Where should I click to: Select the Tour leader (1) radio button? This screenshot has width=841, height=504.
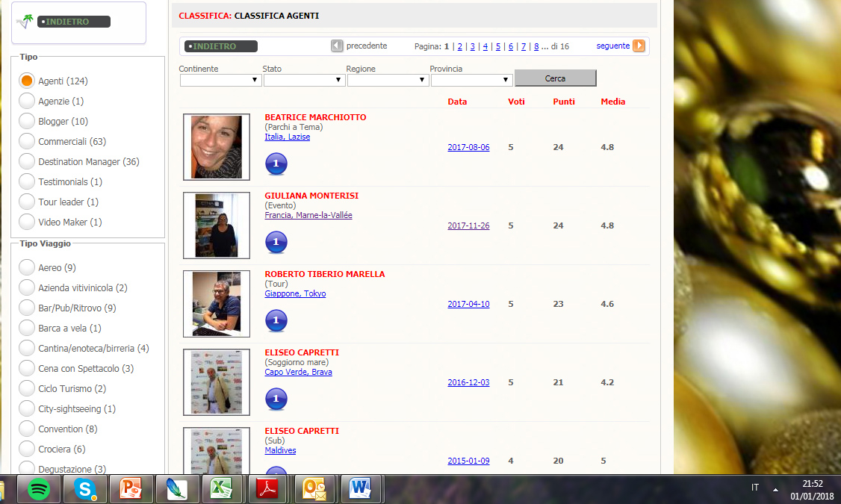(26, 202)
